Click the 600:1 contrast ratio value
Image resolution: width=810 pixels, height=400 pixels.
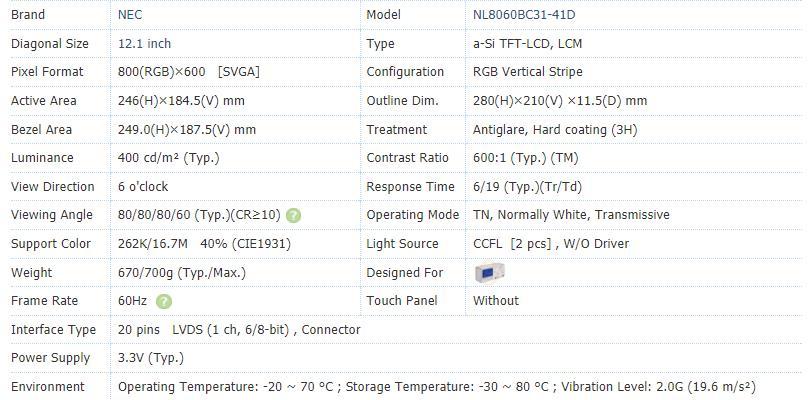(525, 158)
